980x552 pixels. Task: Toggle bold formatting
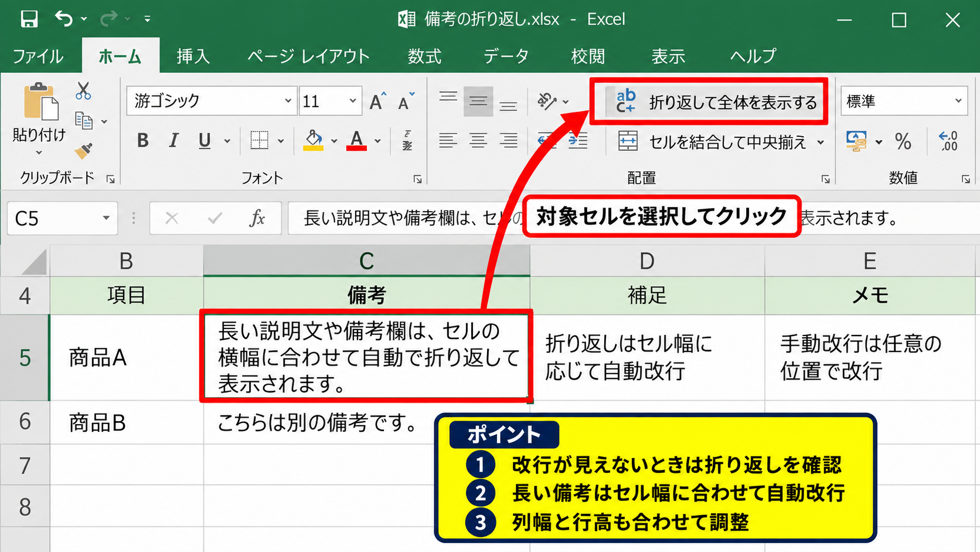coord(142,140)
